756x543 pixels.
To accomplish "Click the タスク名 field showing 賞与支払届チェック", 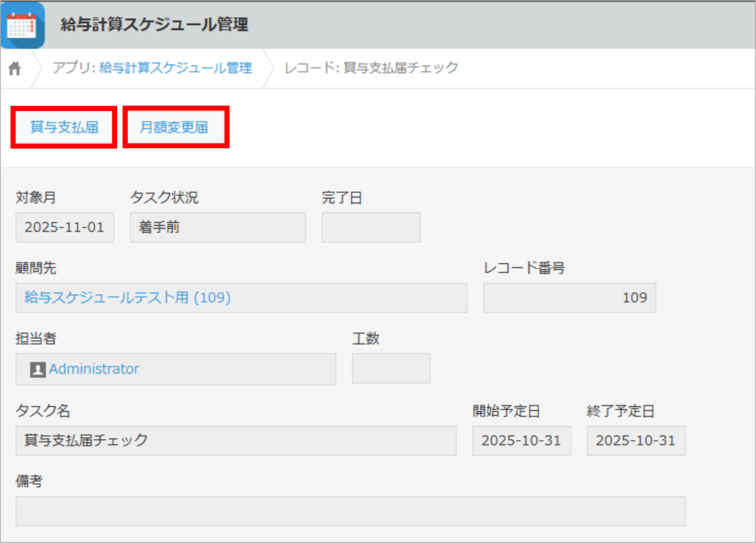I will pyautogui.click(x=236, y=441).
